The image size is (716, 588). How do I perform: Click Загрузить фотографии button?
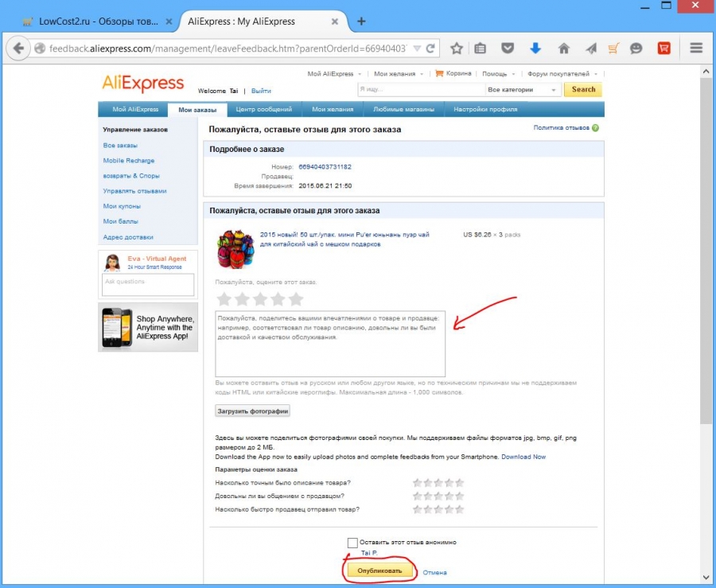pos(252,411)
